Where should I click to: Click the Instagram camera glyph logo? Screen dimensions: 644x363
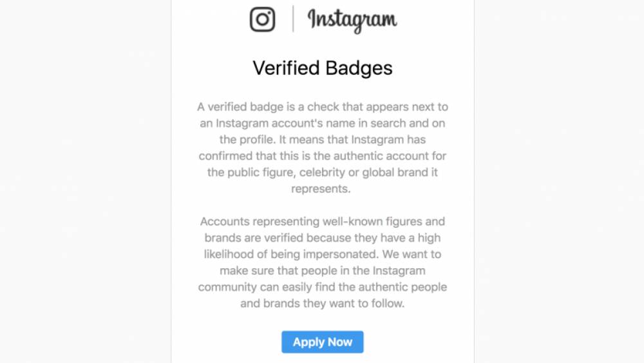[263, 19]
